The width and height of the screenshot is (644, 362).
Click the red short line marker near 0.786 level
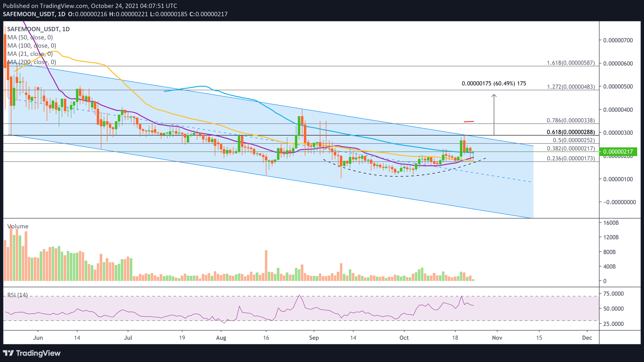[469, 122]
